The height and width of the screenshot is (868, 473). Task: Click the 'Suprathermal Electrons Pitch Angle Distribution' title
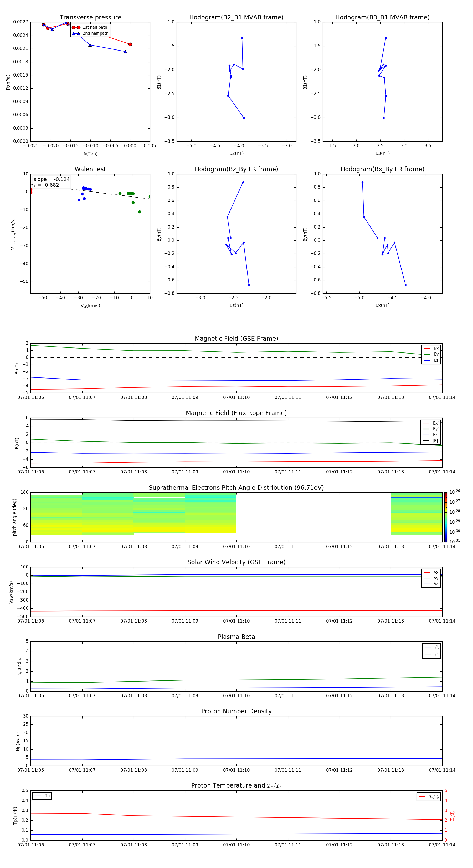(236, 488)
